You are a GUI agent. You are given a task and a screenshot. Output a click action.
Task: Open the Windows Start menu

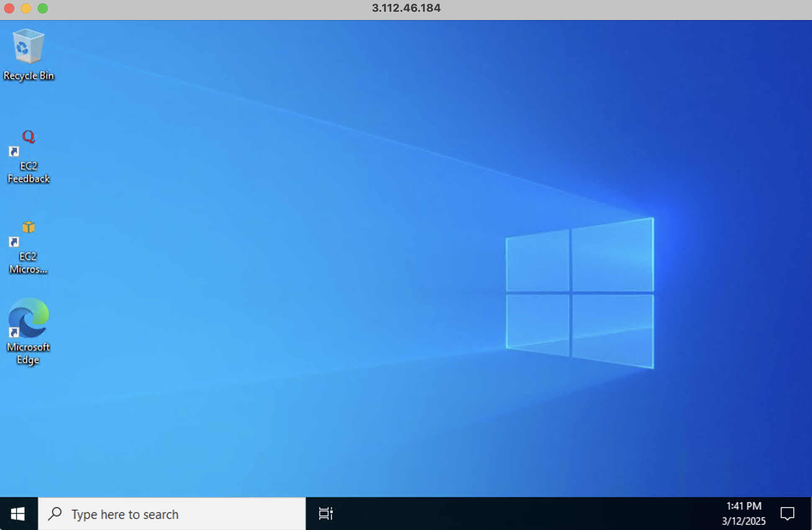(18, 514)
